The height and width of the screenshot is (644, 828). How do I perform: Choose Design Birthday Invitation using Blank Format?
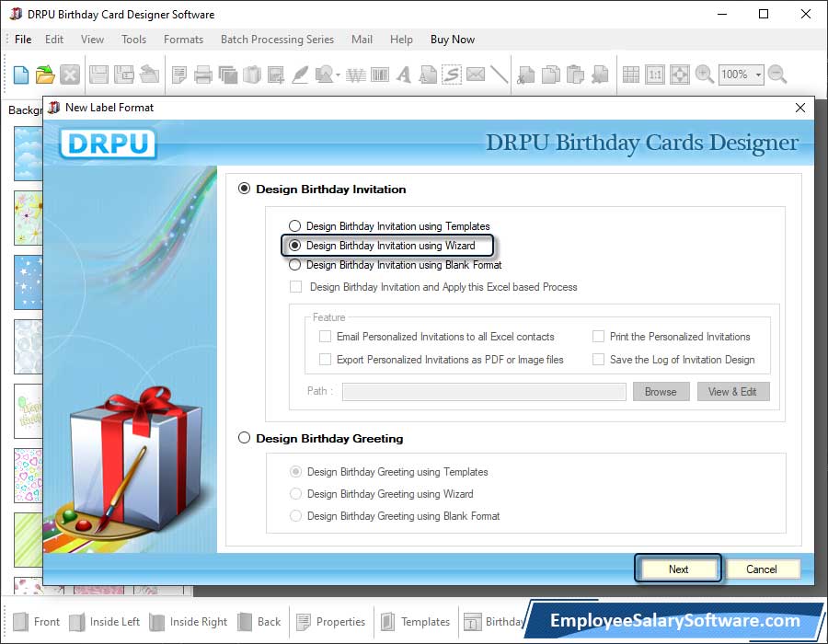(294, 265)
